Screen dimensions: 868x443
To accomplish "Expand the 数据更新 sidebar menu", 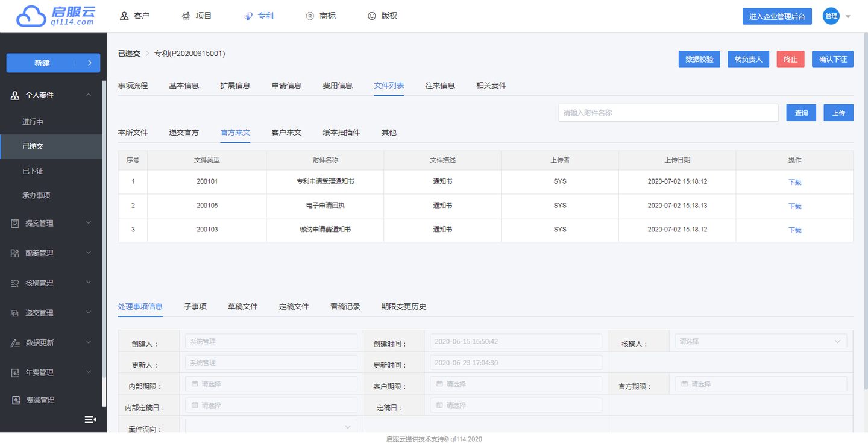I will (89, 342).
